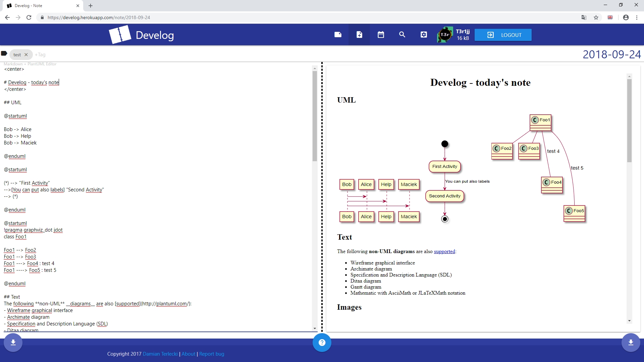Click the 'First Activity' node in the diagram
644x362 pixels.
click(x=445, y=167)
